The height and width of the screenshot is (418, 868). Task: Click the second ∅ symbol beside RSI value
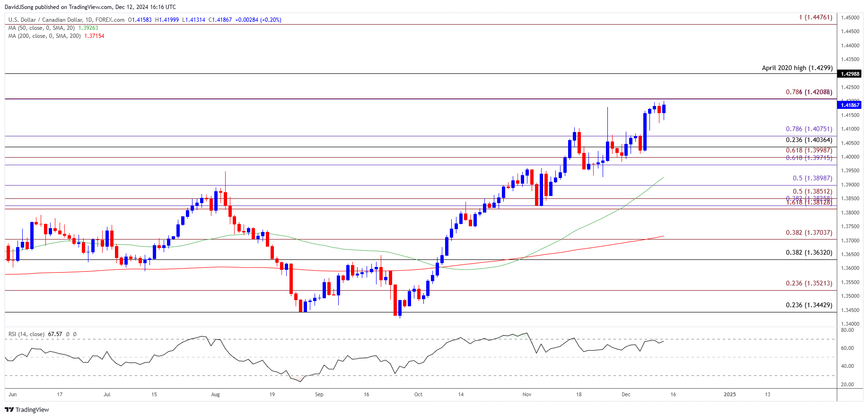[75, 334]
